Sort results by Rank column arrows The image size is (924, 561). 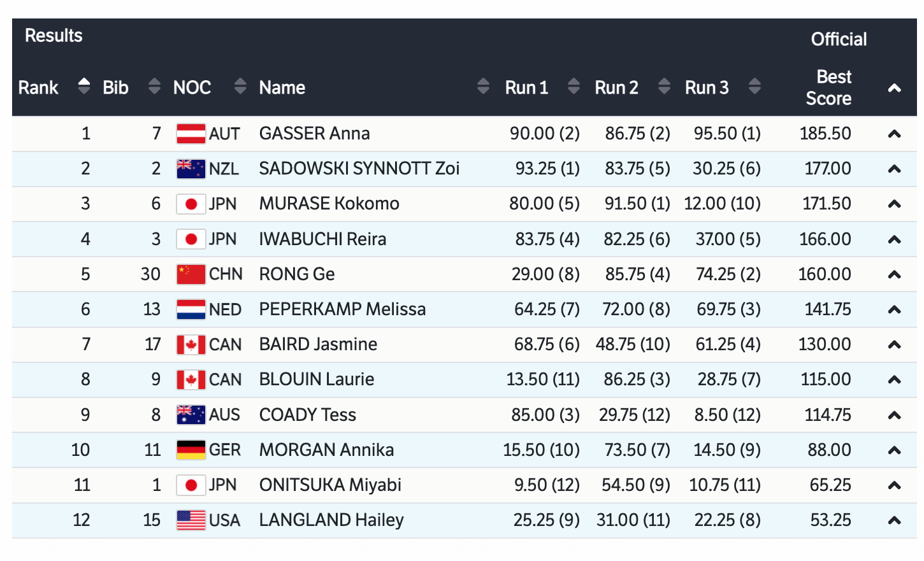[83, 87]
